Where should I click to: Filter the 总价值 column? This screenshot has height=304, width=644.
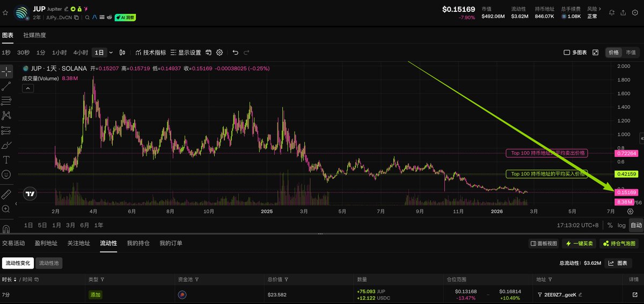pos(287,280)
